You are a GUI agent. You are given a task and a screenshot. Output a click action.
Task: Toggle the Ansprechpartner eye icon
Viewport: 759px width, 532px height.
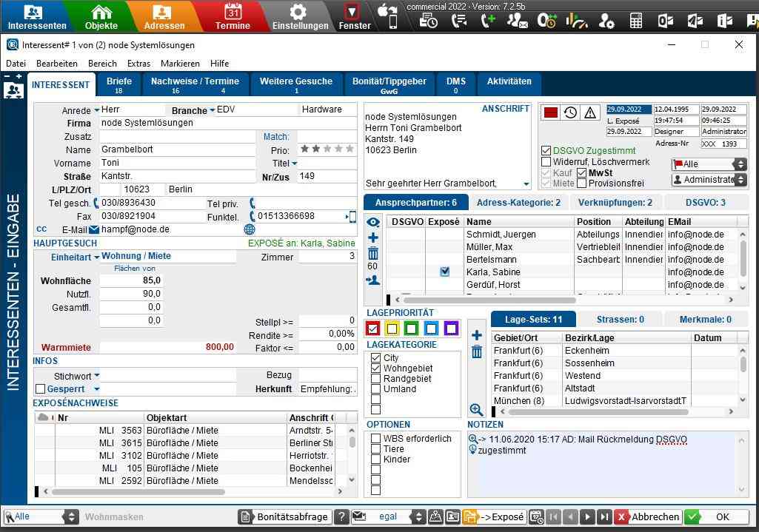[373, 222]
